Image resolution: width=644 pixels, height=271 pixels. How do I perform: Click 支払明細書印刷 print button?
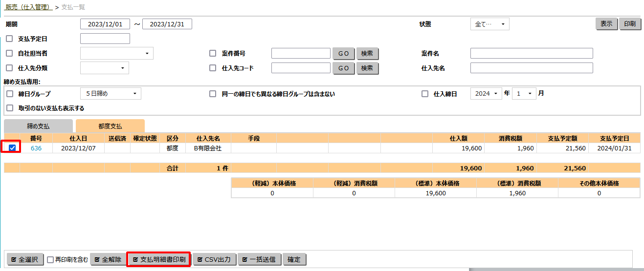[x=159, y=259]
